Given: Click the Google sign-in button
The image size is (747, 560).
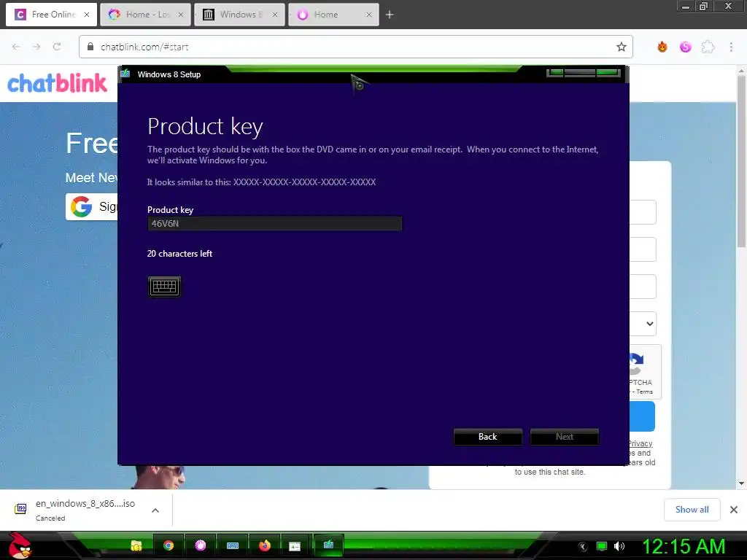Looking at the screenshot, I should tap(91, 206).
